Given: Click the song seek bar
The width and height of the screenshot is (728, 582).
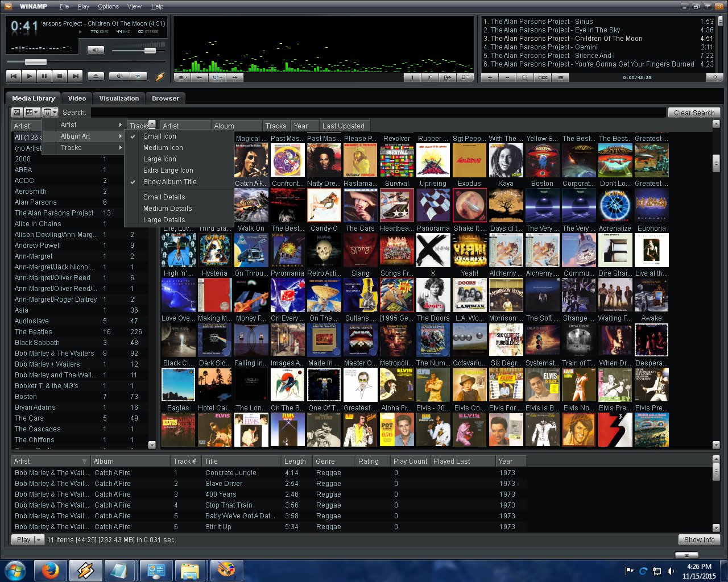Looking at the screenshot, I should click(85, 62).
